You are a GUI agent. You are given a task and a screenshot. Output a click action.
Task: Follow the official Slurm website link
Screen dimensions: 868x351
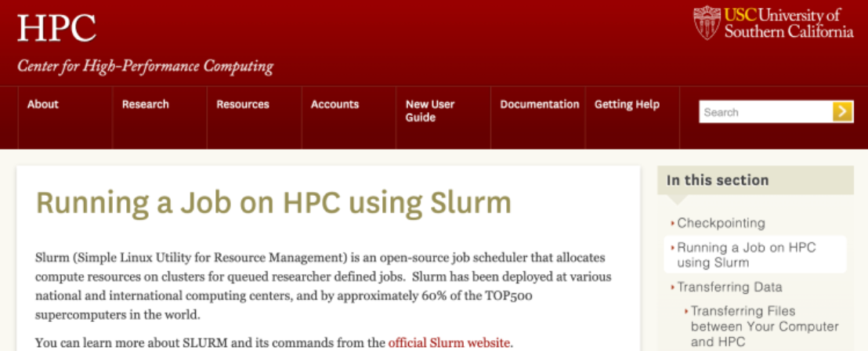(449, 342)
